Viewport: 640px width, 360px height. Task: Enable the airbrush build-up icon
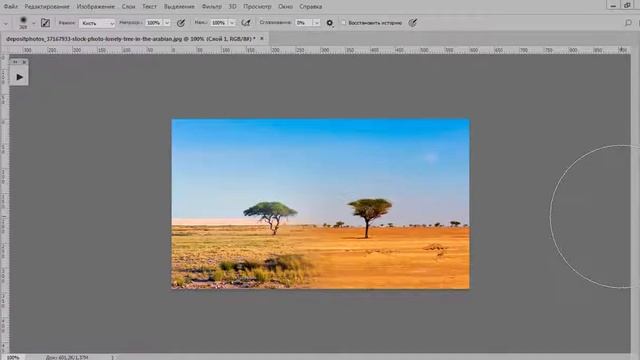pos(246,23)
